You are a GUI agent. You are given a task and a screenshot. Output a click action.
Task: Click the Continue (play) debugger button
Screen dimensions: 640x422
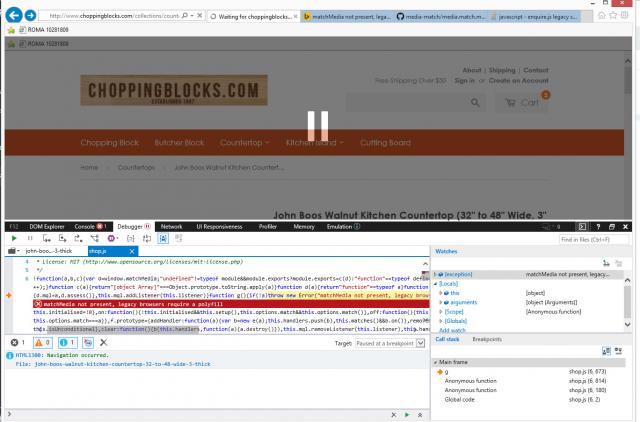14,238
